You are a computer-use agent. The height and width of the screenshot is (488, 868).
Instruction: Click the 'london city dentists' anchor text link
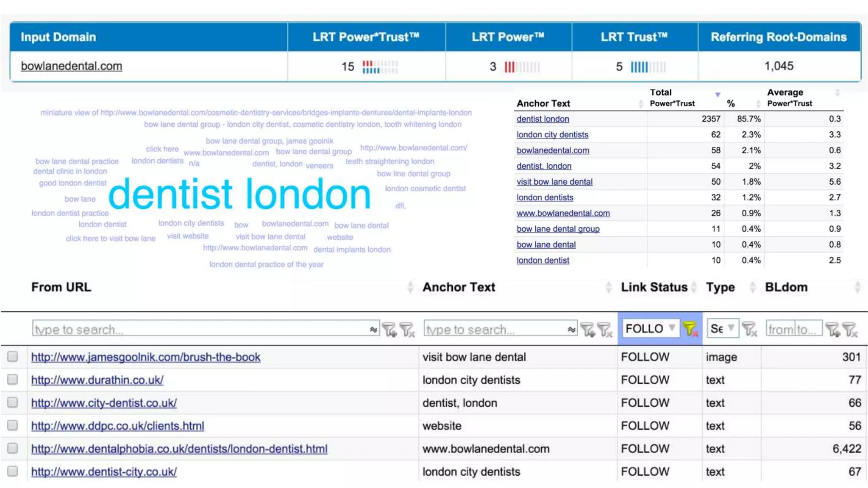pyautogui.click(x=552, y=135)
